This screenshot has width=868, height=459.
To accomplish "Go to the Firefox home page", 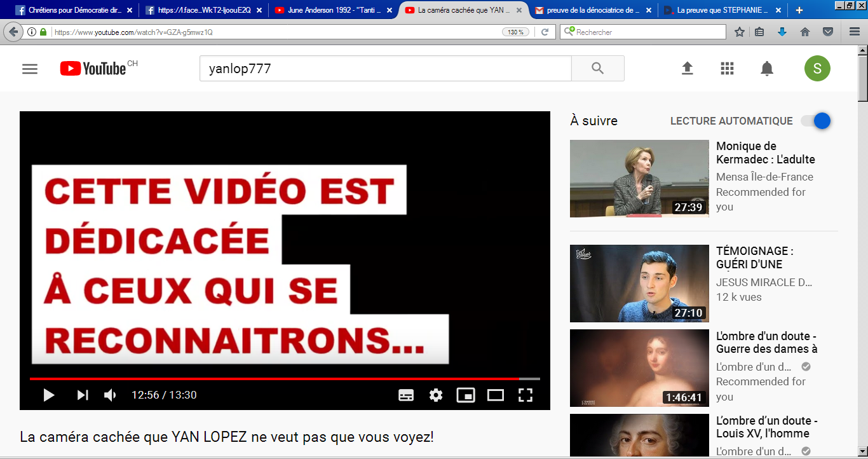I will click(805, 32).
